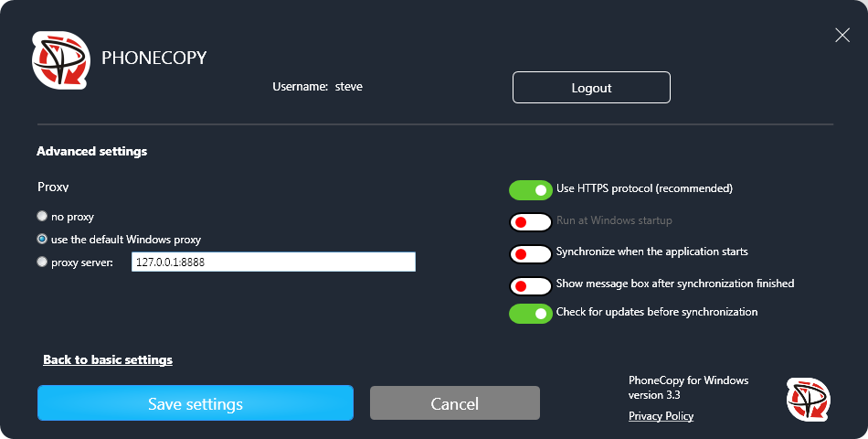Image resolution: width=868 pixels, height=439 pixels.
Task: Click the PhoneCopy logo beside version info
Action: (808, 400)
